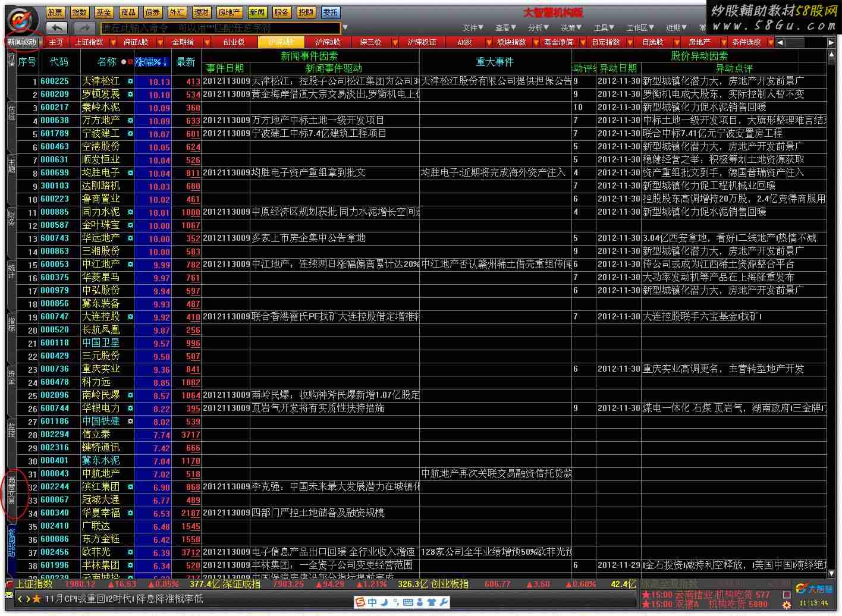Image resolution: width=842 pixels, height=616 pixels.
Task: Click the small square icon above the gear
Action: (x=787, y=595)
